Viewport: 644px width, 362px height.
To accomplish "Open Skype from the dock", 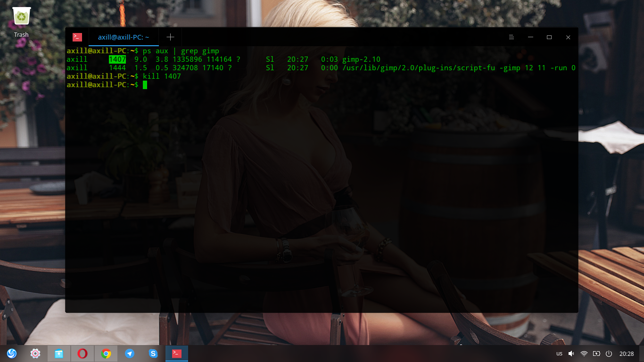I will (x=153, y=353).
